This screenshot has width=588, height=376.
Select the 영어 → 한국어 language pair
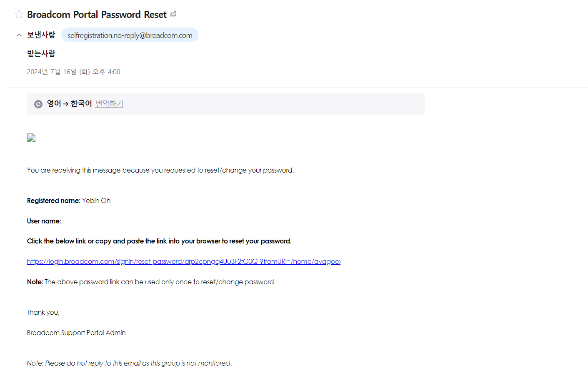click(x=69, y=104)
